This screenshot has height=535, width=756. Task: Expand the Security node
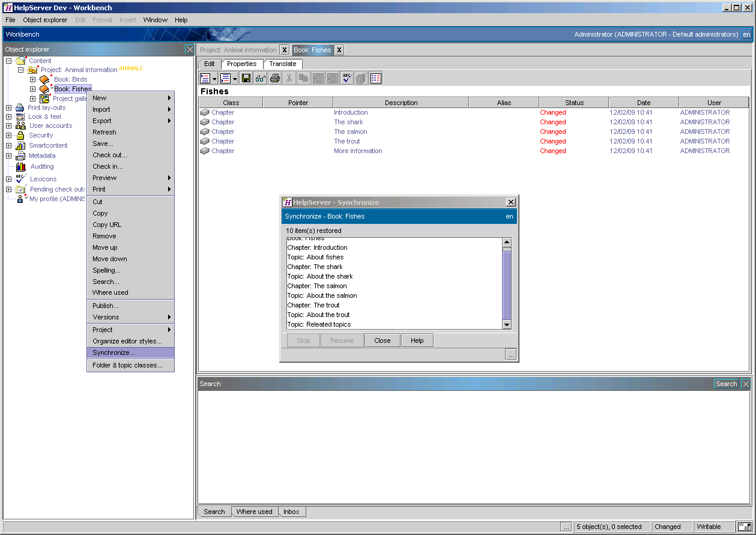pos(9,136)
